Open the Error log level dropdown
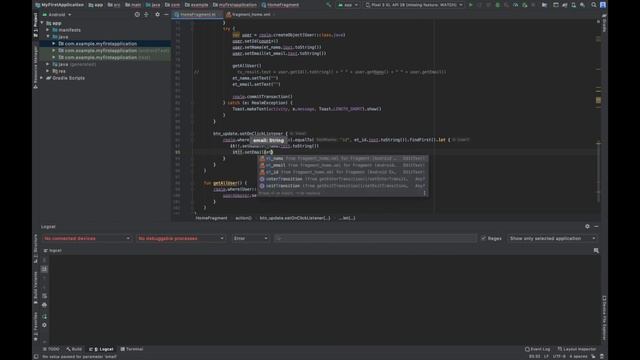640x360 pixels. tap(250, 238)
